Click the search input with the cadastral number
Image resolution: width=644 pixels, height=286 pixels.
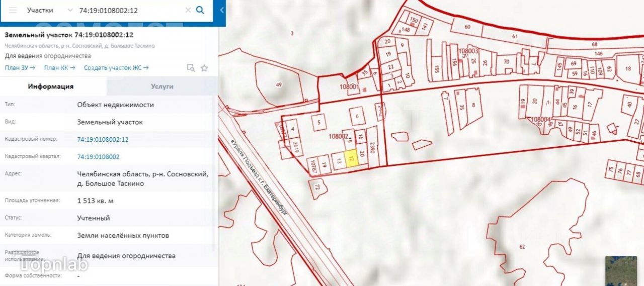tap(130, 10)
